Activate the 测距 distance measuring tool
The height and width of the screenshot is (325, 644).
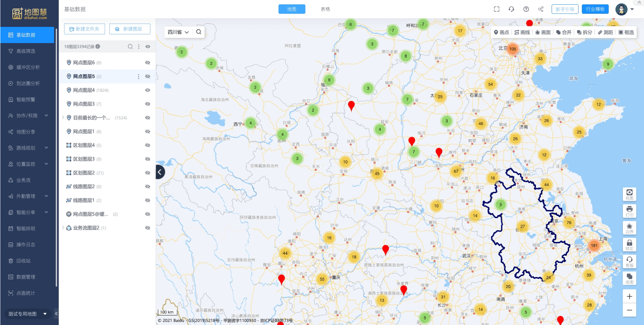pos(605,32)
